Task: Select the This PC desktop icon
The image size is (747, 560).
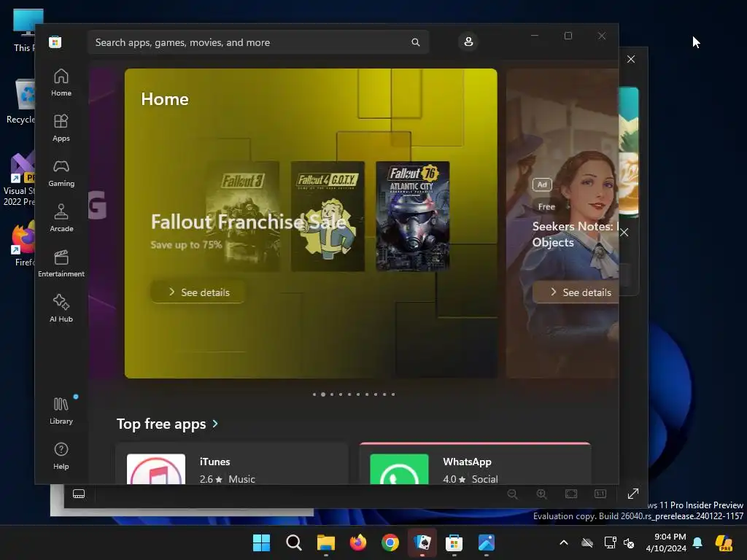Action: [x=24, y=31]
